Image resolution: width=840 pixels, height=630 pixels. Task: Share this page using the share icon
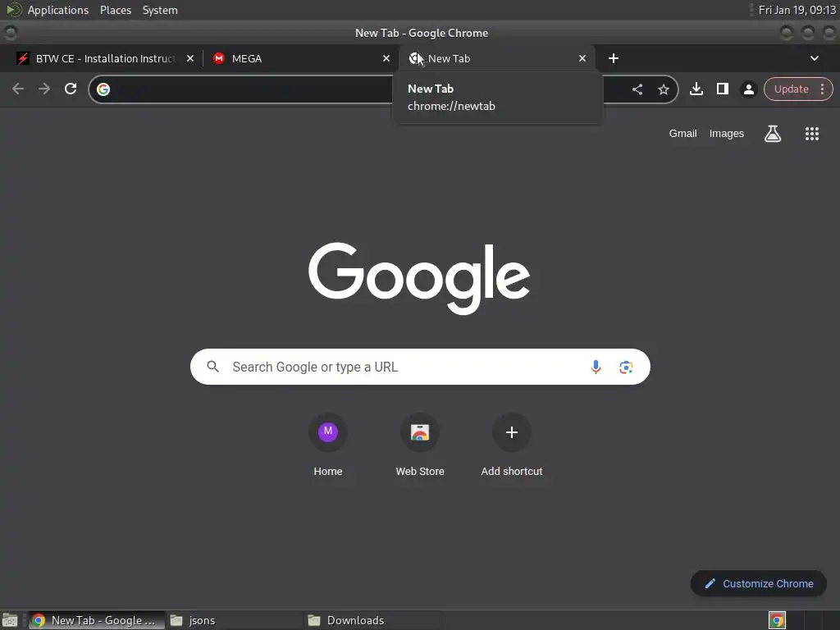637,89
